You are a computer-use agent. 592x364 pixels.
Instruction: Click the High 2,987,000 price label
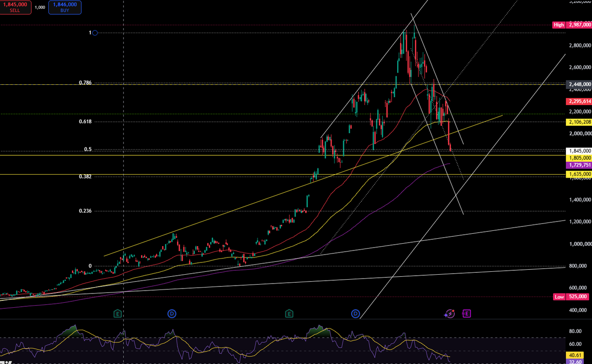tap(572, 25)
